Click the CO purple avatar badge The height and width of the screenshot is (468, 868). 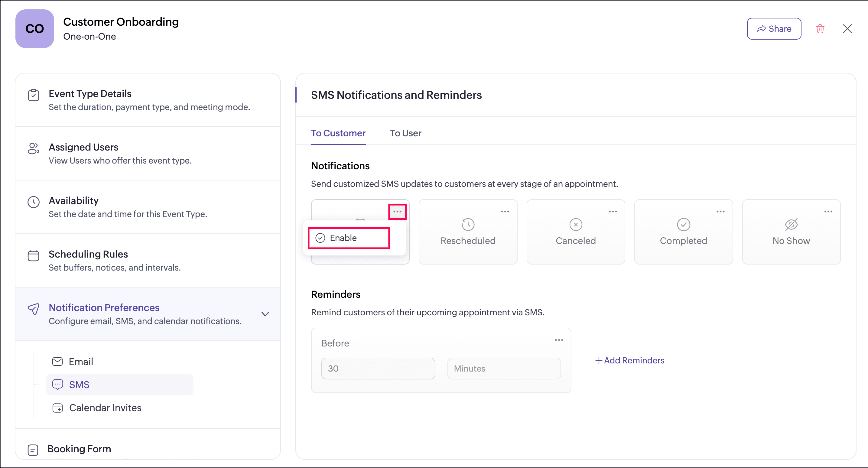[35, 29]
